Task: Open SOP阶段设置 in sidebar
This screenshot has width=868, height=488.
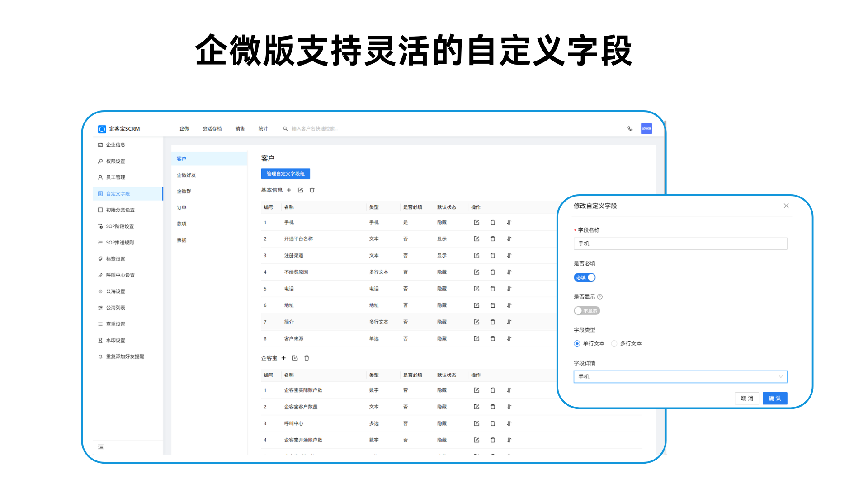Action: point(120,226)
